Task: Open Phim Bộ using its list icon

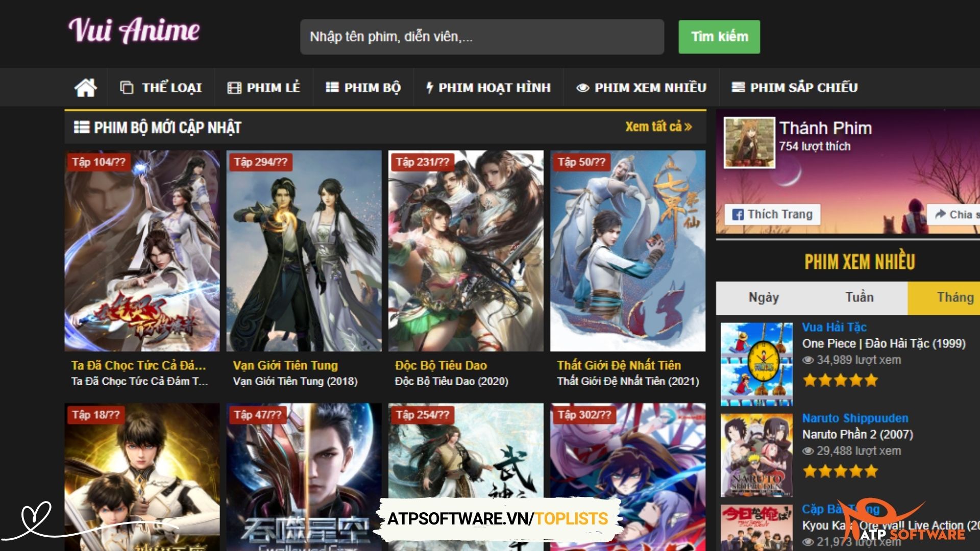Action: click(332, 87)
